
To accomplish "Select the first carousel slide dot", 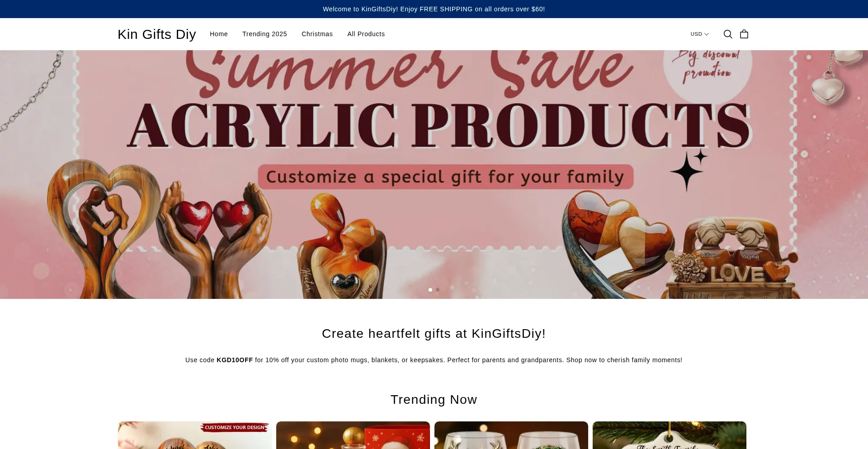I will pos(430,290).
